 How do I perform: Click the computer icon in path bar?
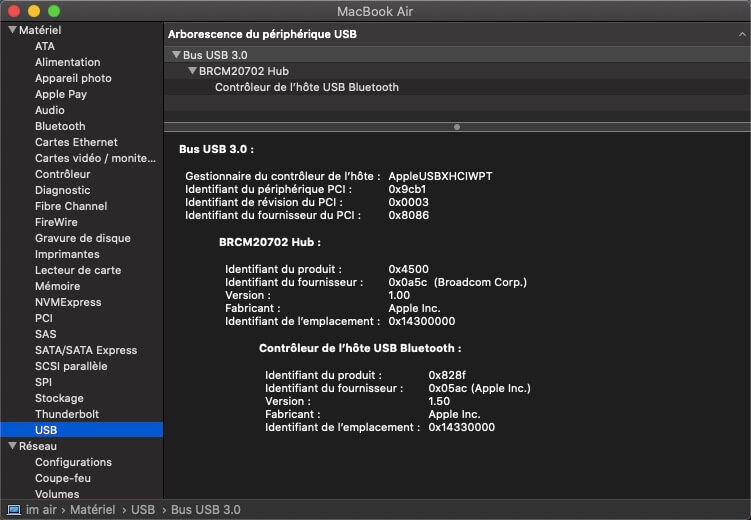point(14,509)
